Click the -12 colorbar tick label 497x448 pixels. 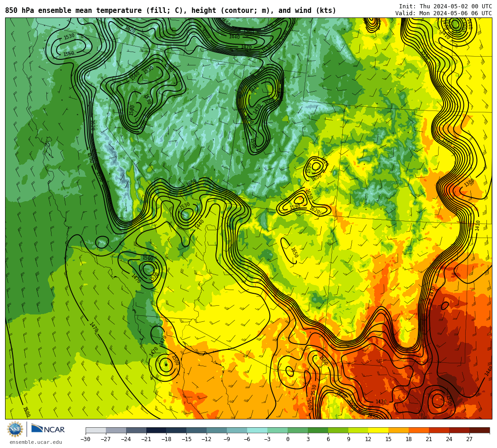click(207, 439)
